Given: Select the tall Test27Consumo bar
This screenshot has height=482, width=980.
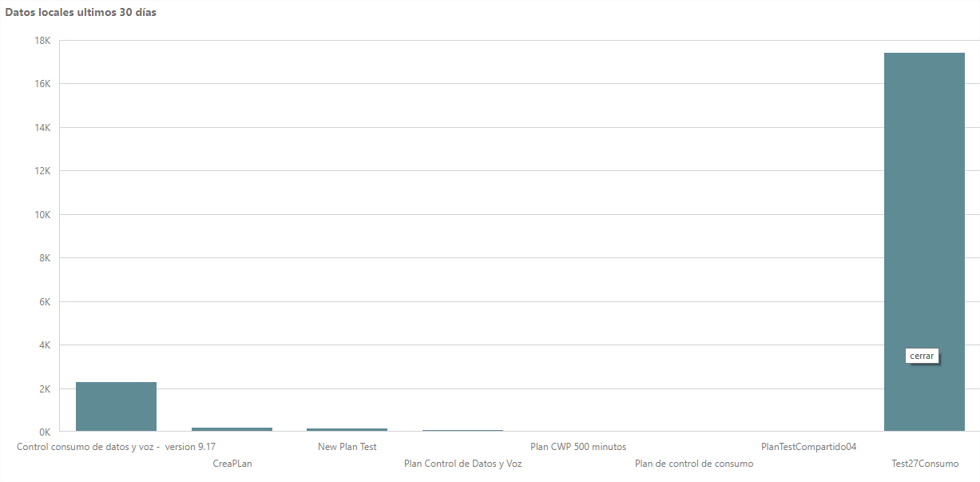Looking at the screenshot, I should point(924,242).
